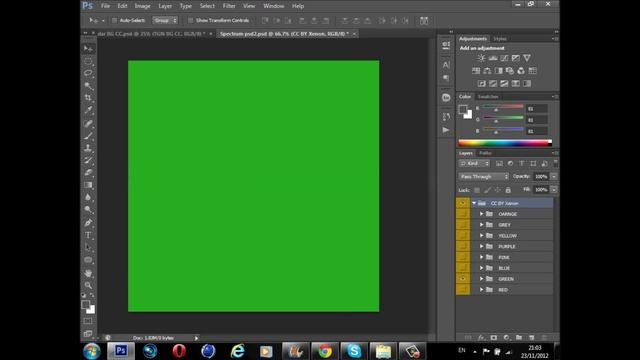The height and width of the screenshot is (360, 640).
Task: Select the Zoom tool in the toolbox
Action: (x=88, y=285)
